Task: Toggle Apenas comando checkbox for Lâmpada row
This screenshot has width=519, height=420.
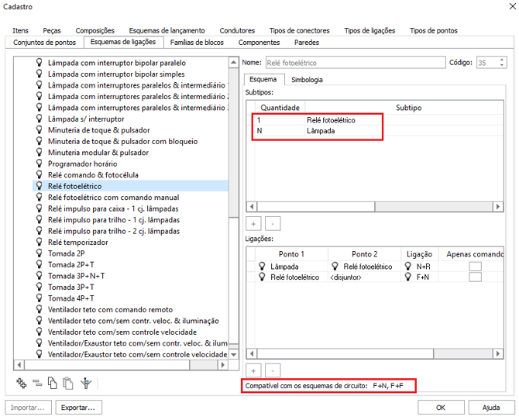Action: point(475,267)
